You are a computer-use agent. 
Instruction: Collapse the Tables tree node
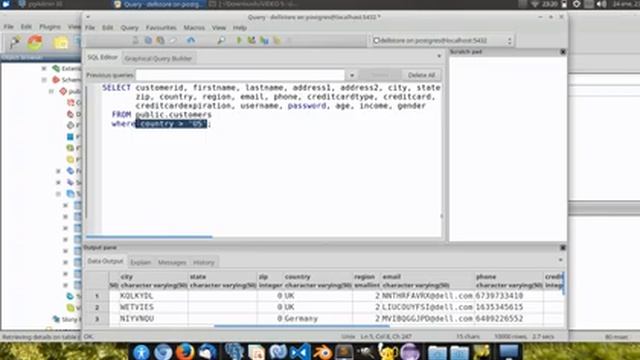point(58,194)
